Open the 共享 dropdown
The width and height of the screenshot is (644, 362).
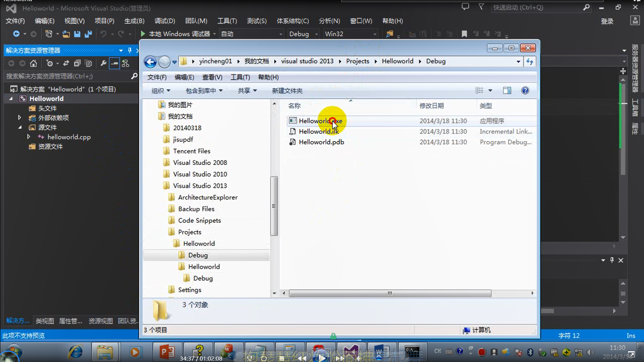247,91
